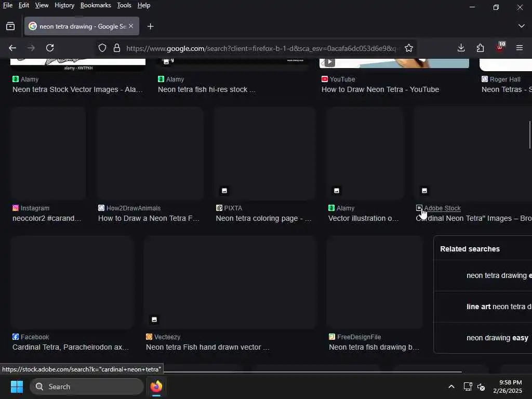
Task: Open the History menu
Action: (x=64, y=5)
